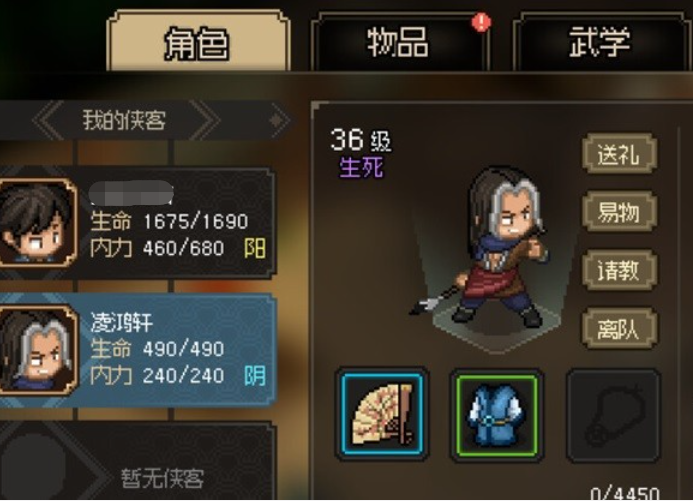
Task: Click the purple 生死 relationship label
Action: (361, 168)
